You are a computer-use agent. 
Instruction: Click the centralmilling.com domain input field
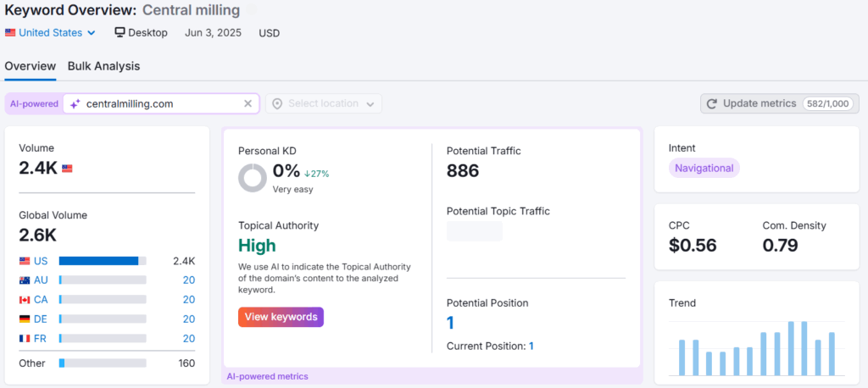[x=161, y=103]
